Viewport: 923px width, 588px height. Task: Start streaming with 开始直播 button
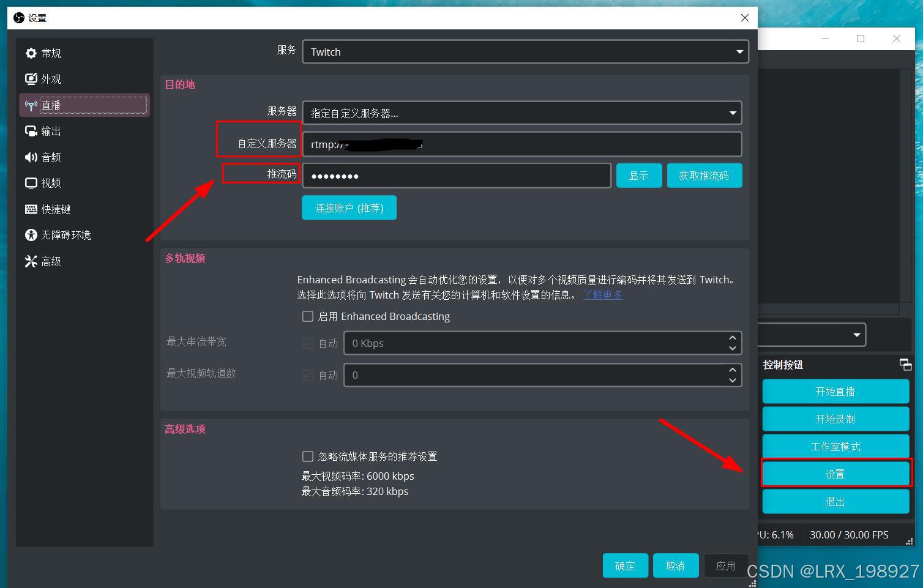(x=835, y=392)
